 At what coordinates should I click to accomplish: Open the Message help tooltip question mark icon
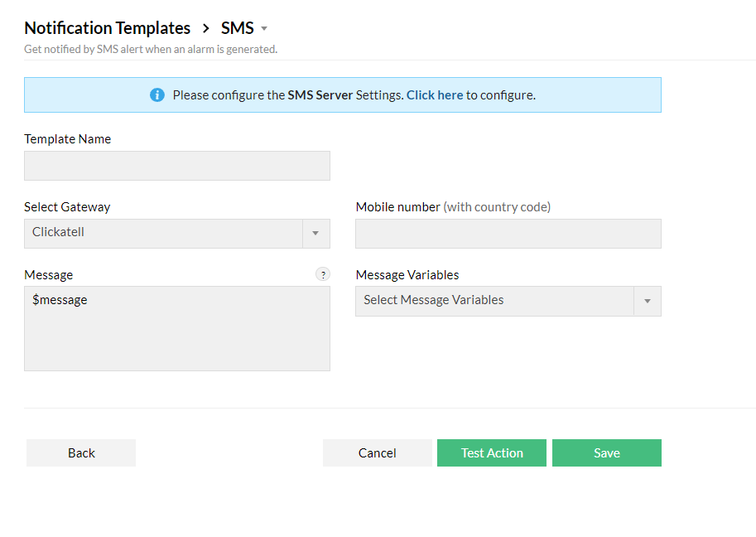(323, 273)
